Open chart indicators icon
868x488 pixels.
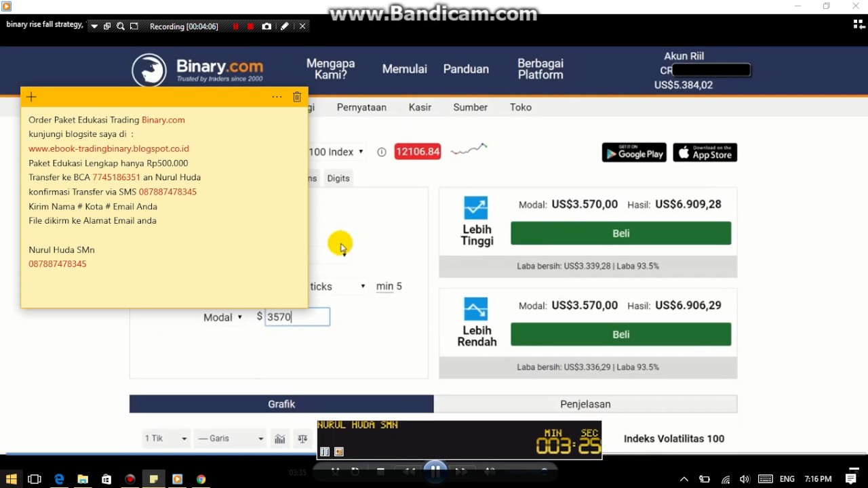pyautogui.click(x=279, y=439)
